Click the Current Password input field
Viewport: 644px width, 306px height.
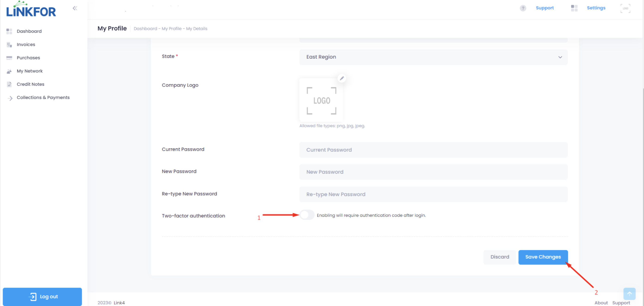coord(433,150)
